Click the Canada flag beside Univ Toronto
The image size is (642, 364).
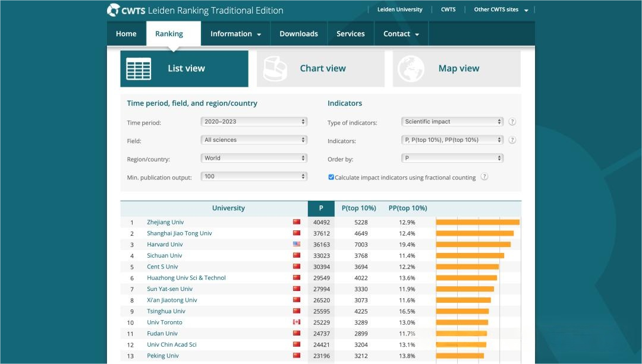[x=297, y=322]
